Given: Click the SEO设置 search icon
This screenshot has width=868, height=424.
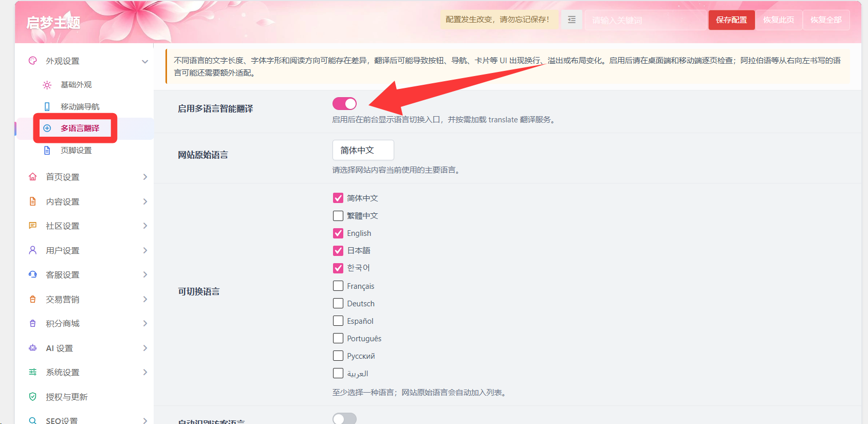Looking at the screenshot, I should point(33,420).
